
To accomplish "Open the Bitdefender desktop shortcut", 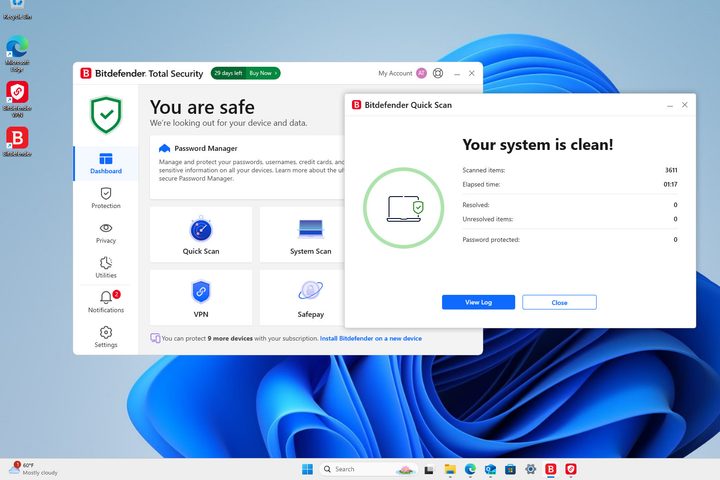I will [17, 141].
